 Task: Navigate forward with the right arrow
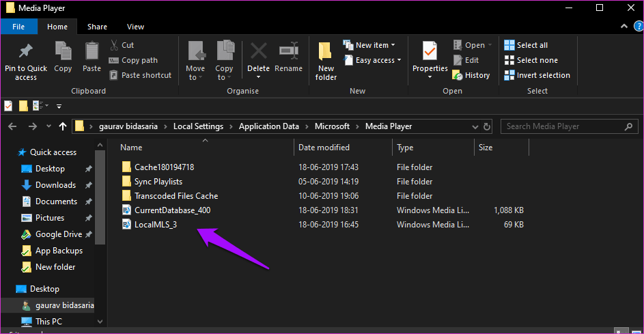click(x=33, y=126)
